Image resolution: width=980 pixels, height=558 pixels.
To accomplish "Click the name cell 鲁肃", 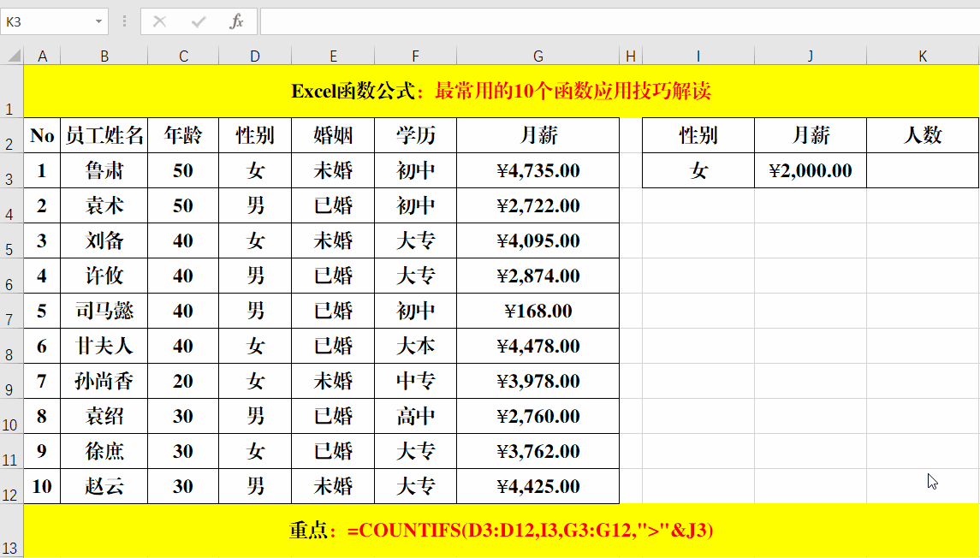I will [x=104, y=170].
